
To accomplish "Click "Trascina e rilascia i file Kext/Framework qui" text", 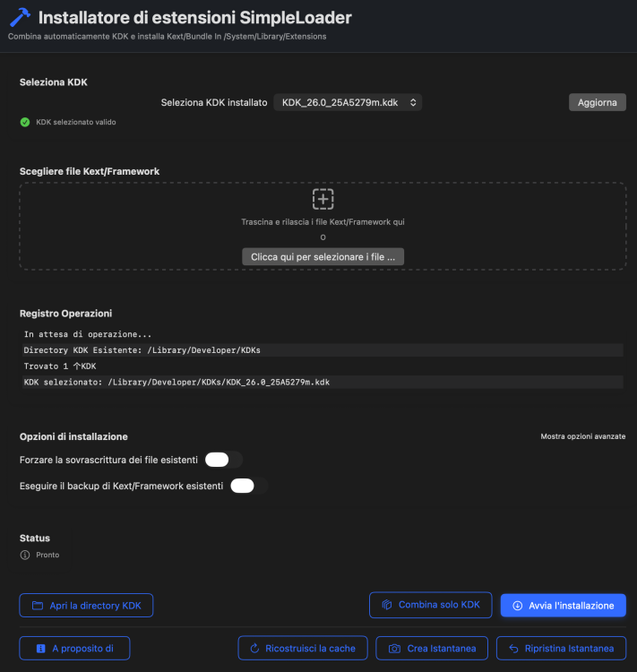I will [x=323, y=222].
